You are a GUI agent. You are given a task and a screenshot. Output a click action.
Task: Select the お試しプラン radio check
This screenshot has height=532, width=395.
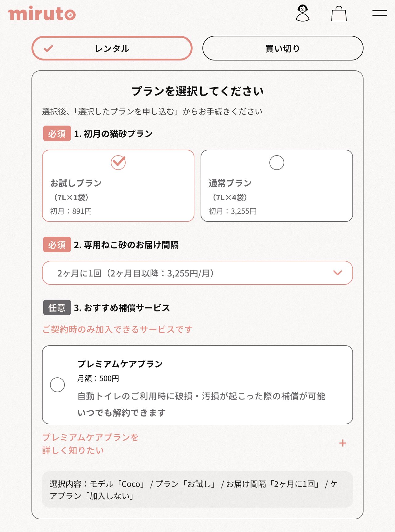coord(118,163)
